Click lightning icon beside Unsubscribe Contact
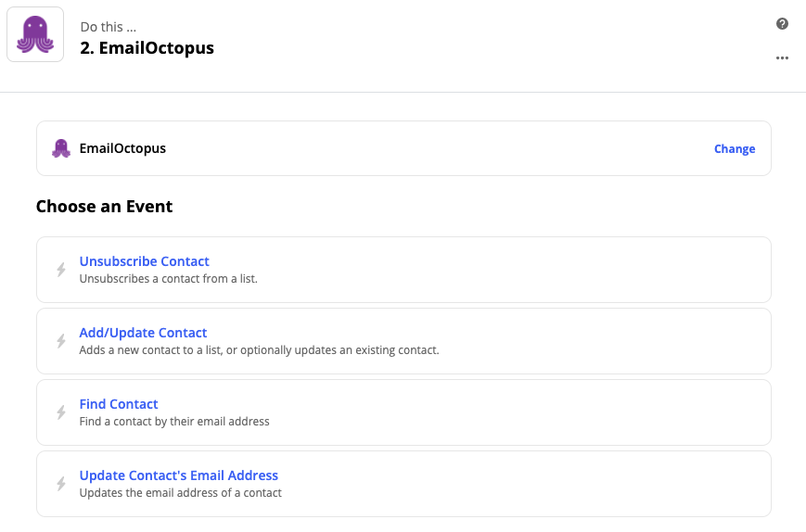806x532 pixels. 61,270
